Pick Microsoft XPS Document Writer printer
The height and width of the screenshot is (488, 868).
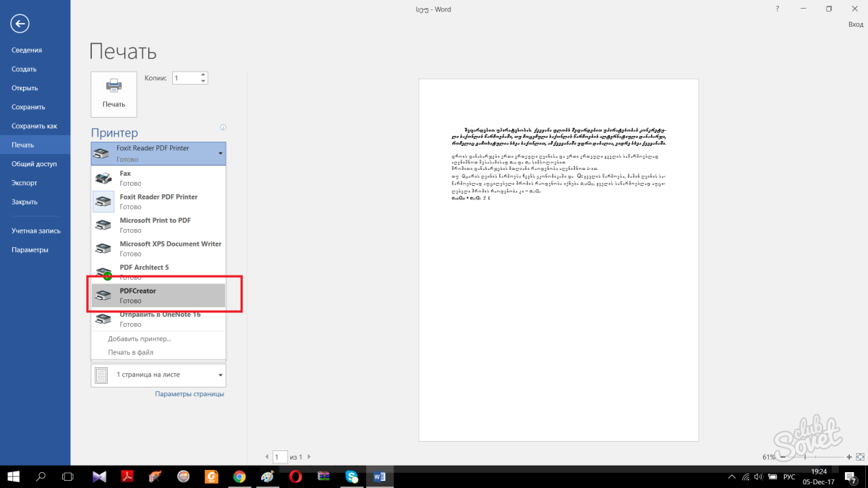(158, 248)
